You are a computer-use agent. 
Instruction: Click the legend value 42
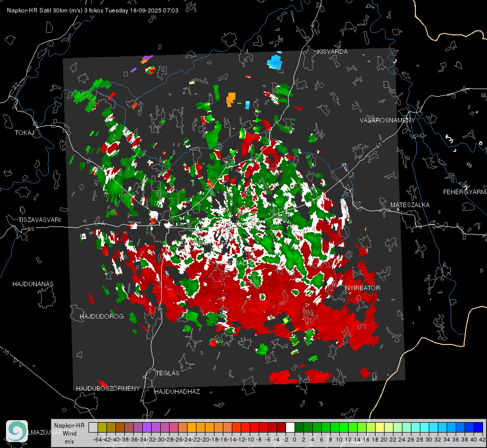pos(482,440)
